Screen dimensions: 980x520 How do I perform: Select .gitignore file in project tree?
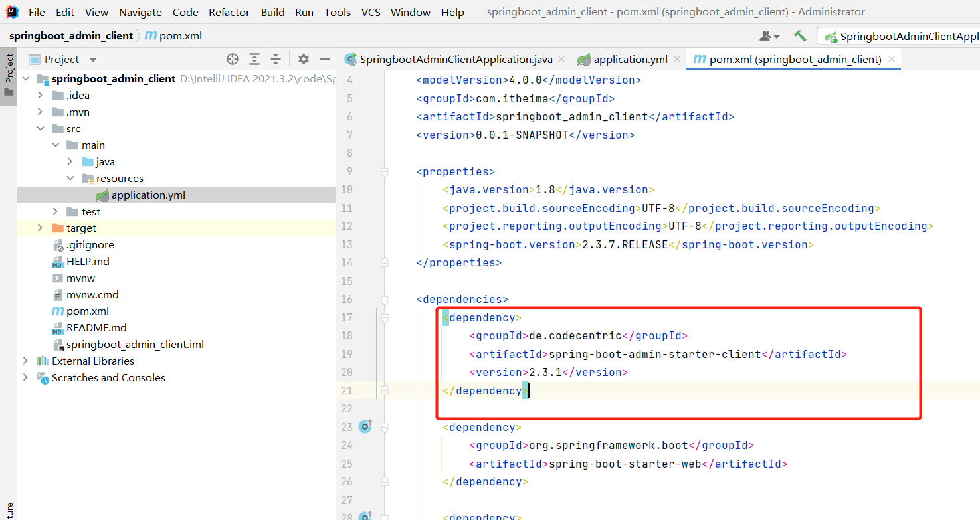pyautogui.click(x=90, y=244)
